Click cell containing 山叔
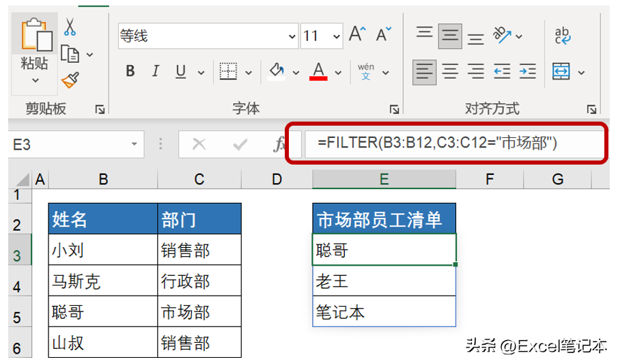This screenshot has height=364, width=618. (103, 342)
